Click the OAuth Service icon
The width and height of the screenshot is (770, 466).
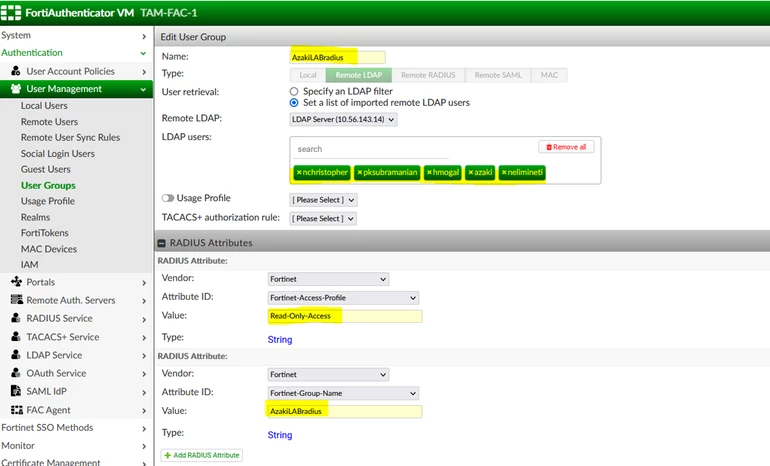16,373
